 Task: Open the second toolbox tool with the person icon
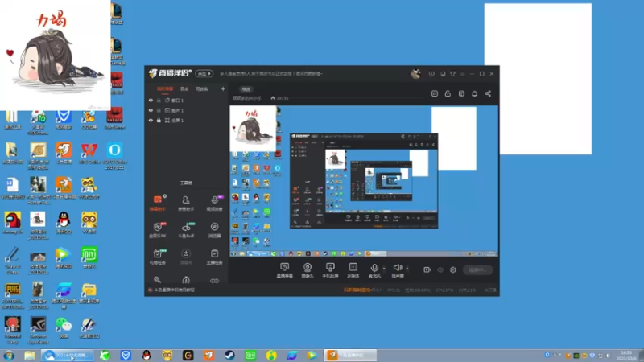(x=186, y=204)
